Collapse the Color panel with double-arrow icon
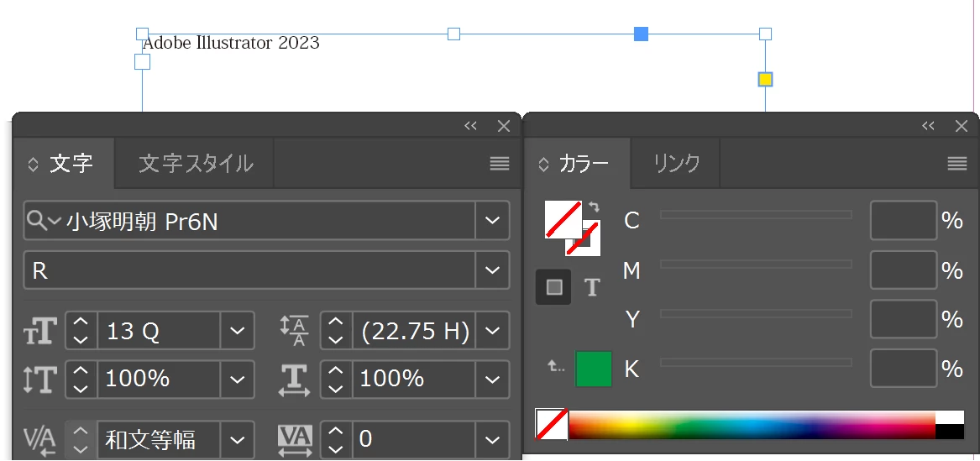 [928, 126]
